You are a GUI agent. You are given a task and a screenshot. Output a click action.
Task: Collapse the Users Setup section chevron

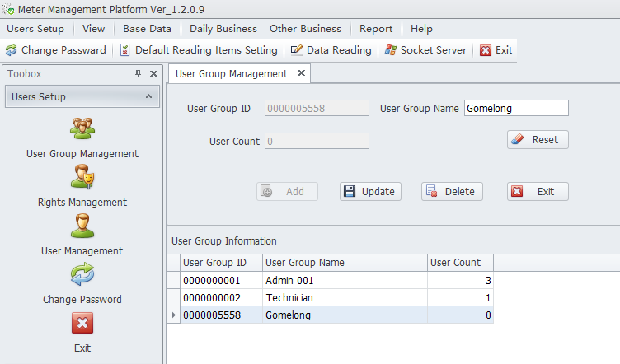(148, 96)
